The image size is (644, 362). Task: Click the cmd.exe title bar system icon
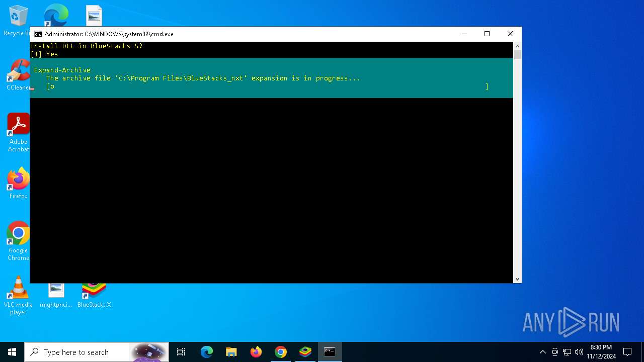coord(38,34)
